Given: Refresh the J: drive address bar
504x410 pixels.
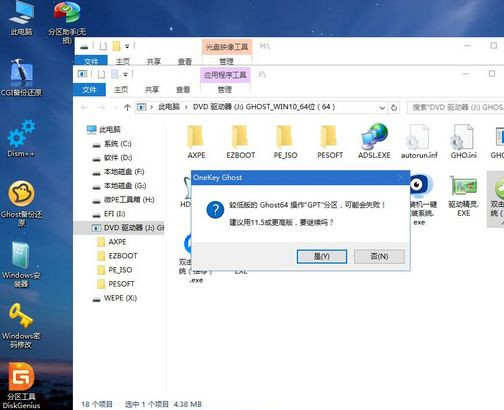Looking at the screenshot, I should [x=394, y=107].
